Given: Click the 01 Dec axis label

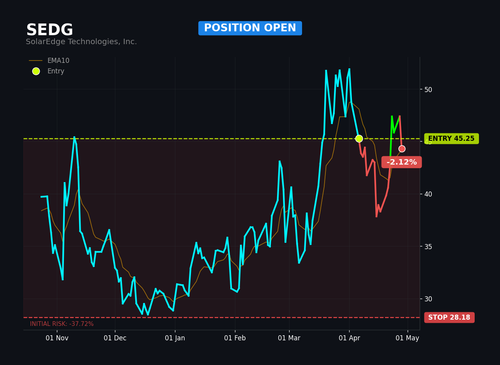Looking at the screenshot, I should click(x=115, y=338).
